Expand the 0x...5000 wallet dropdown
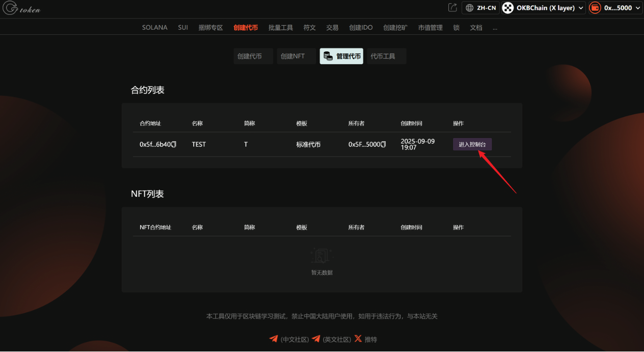 click(615, 8)
